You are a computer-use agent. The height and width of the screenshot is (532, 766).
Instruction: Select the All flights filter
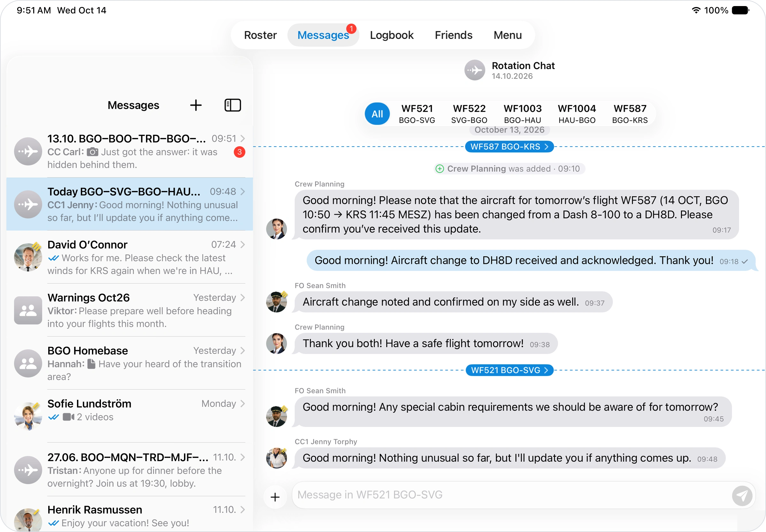(x=377, y=114)
